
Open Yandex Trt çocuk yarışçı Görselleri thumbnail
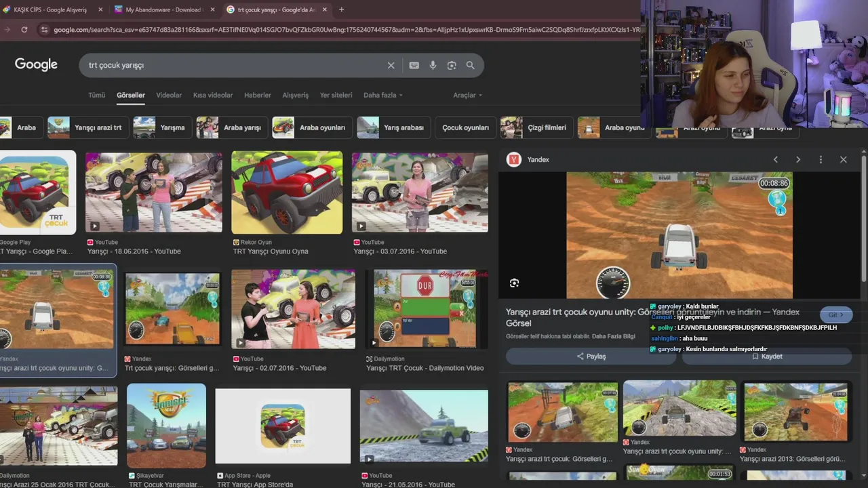pos(173,310)
